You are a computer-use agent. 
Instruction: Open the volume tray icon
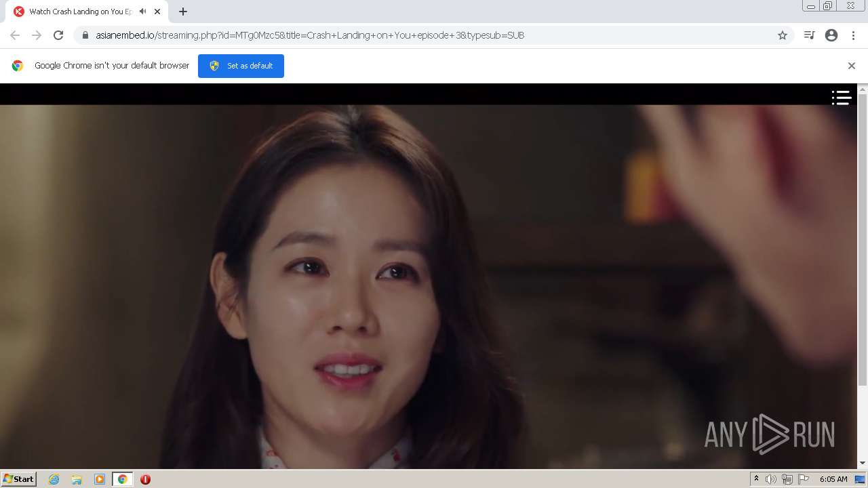771,479
